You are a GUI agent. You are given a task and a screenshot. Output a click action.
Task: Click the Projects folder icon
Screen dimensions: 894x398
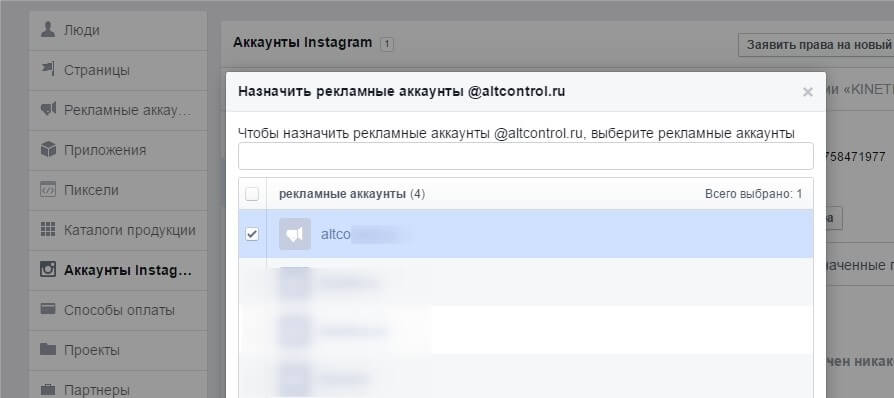click(x=48, y=349)
